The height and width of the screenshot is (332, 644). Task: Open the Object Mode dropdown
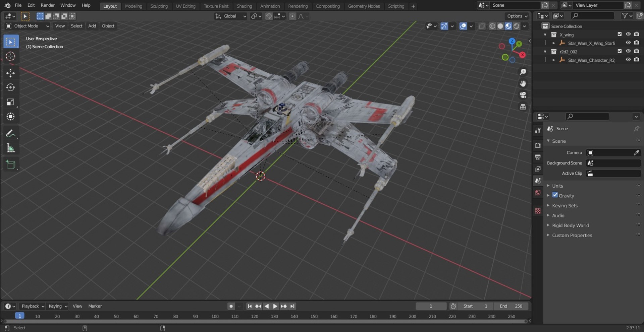(x=28, y=26)
